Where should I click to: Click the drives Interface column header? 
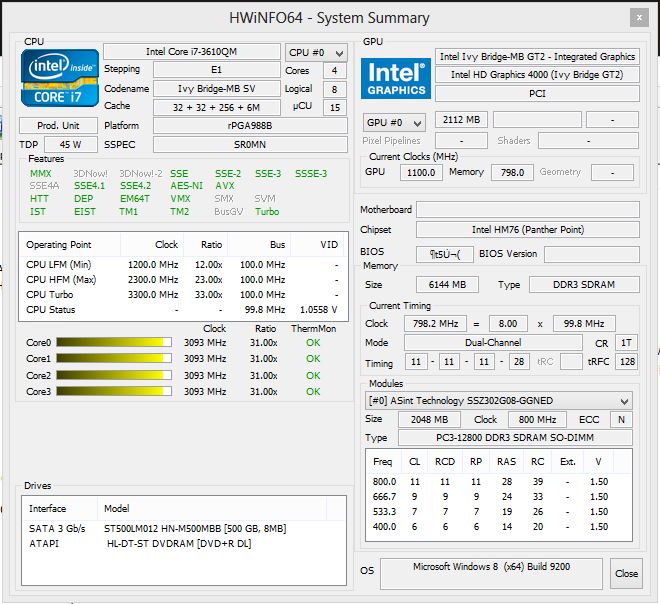click(x=60, y=508)
